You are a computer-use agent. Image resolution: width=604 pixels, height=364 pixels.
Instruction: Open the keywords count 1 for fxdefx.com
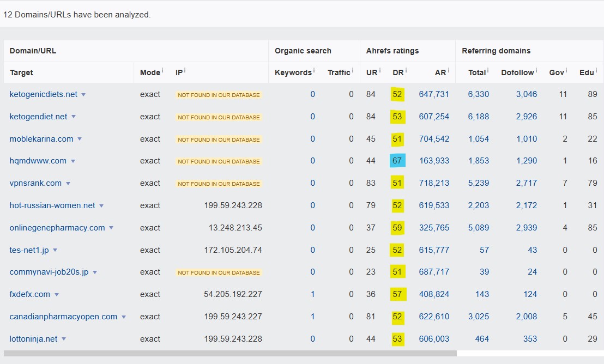(313, 295)
